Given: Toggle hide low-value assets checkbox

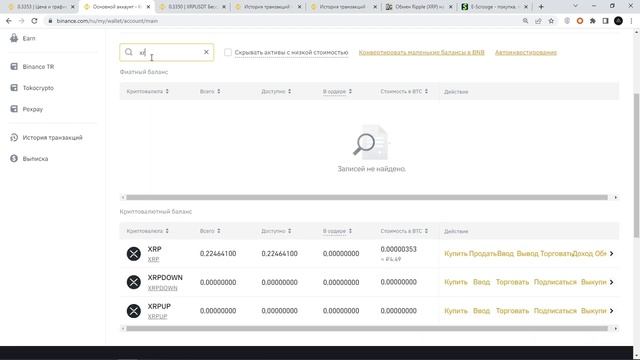Looking at the screenshot, I should 228,52.
